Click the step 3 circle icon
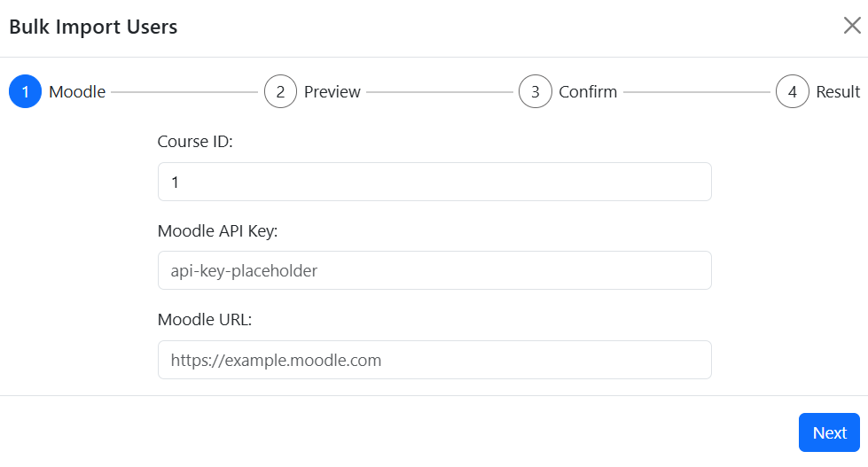Image resolution: width=868 pixels, height=467 pixels. 536,91
